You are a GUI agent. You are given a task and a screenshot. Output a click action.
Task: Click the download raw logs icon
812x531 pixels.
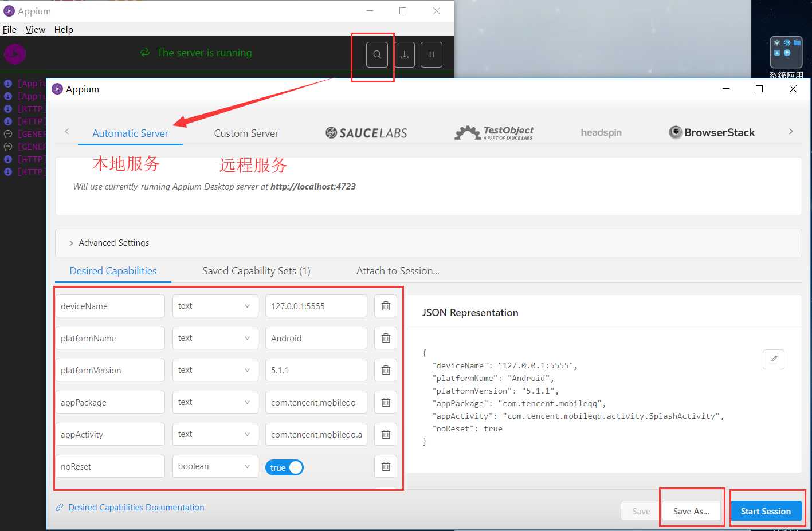click(404, 55)
